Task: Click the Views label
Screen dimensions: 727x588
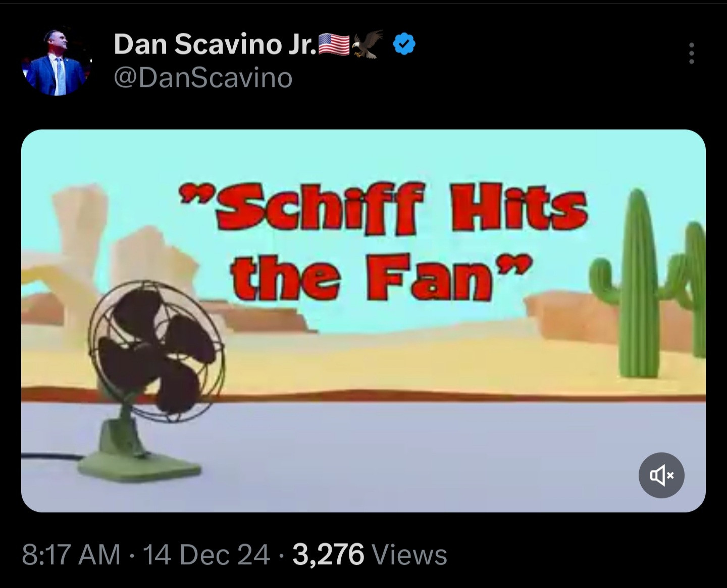Action: click(x=409, y=554)
